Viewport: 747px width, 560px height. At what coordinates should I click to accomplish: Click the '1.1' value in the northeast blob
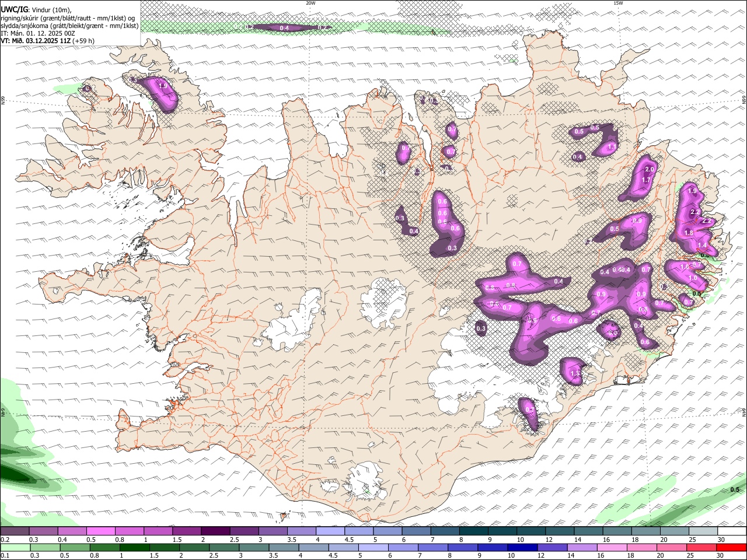[612, 148]
